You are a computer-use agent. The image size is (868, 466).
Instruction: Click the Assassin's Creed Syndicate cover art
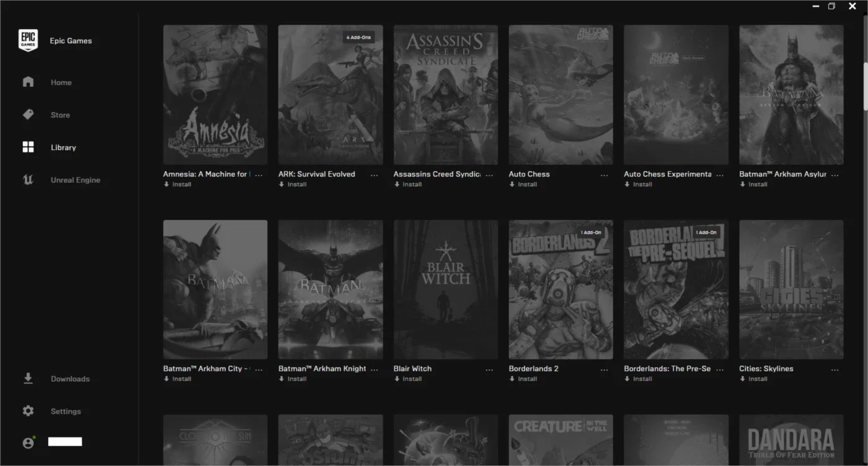click(446, 95)
